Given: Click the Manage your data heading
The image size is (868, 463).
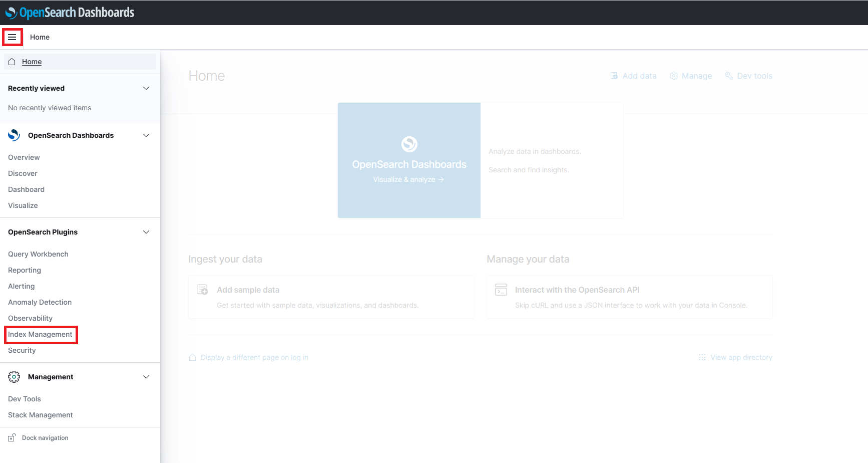Looking at the screenshot, I should (528, 259).
